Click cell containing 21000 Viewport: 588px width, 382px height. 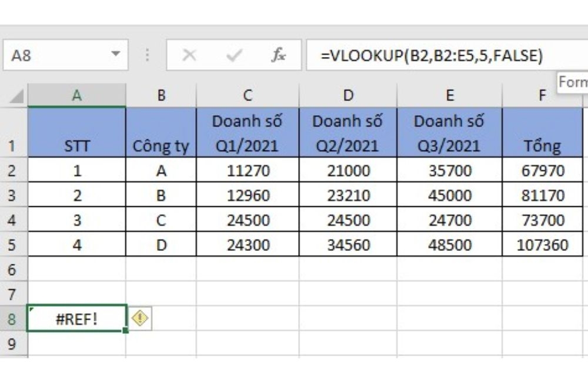click(x=348, y=170)
